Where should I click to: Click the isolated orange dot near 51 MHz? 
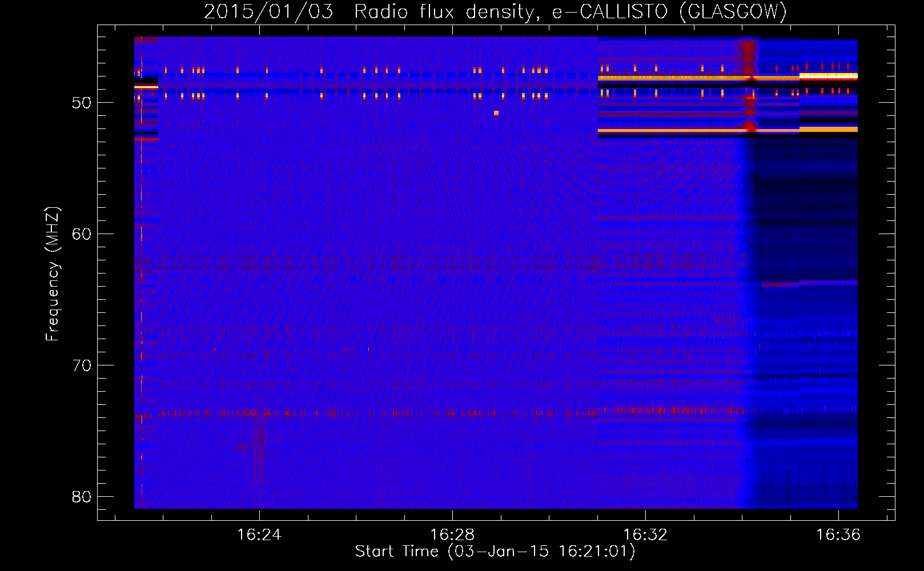pos(496,113)
